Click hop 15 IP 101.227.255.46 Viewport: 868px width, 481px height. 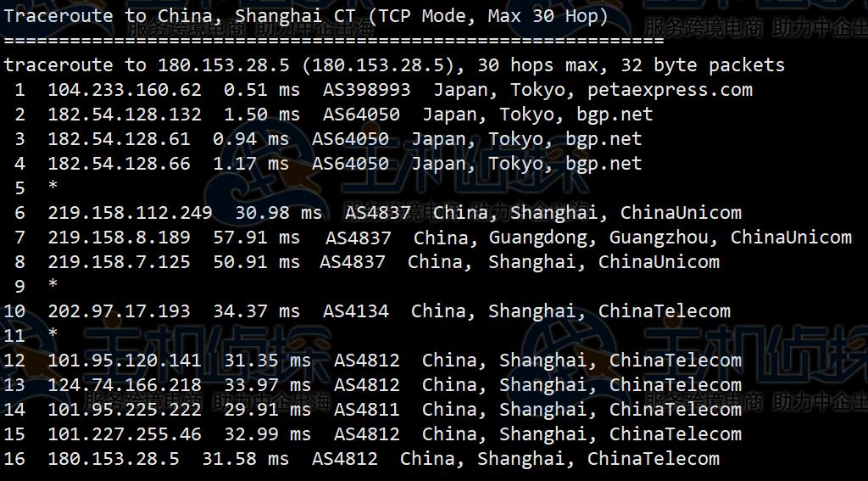click(125, 433)
